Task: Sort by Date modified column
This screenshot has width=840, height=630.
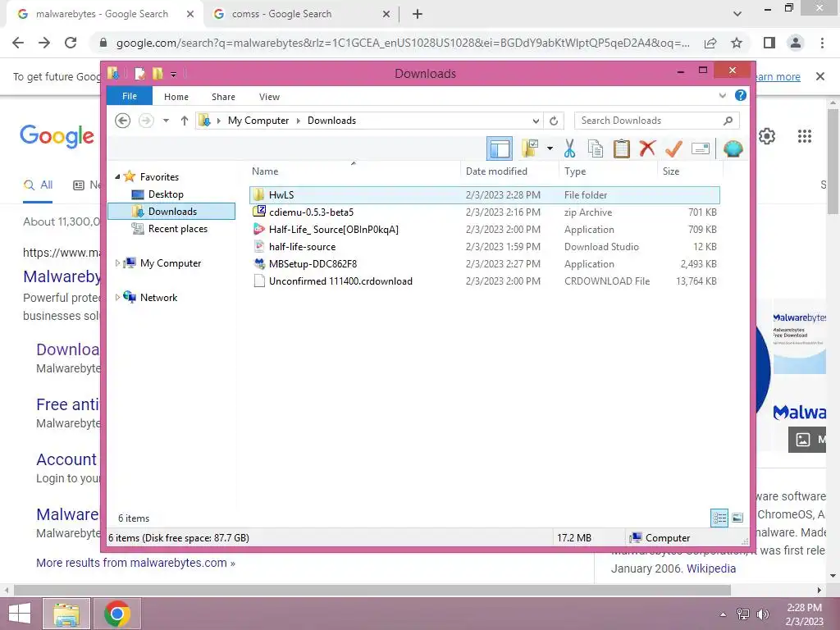Action: [509, 171]
